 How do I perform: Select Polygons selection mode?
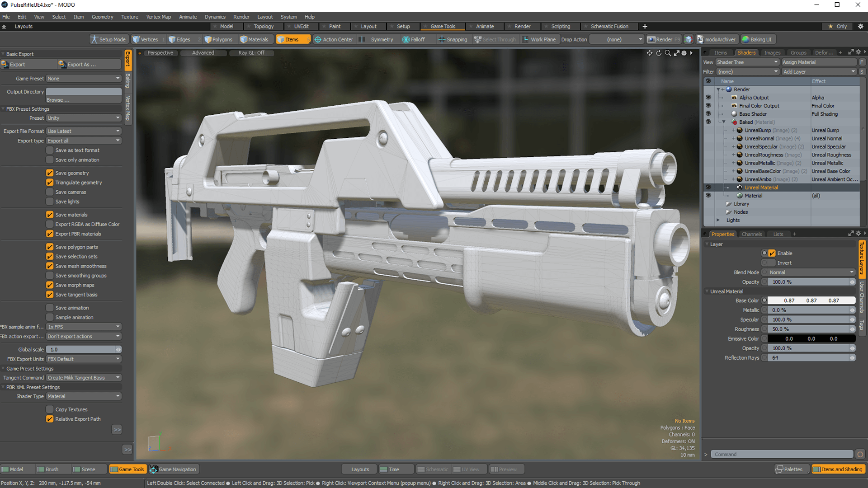pyautogui.click(x=218, y=39)
